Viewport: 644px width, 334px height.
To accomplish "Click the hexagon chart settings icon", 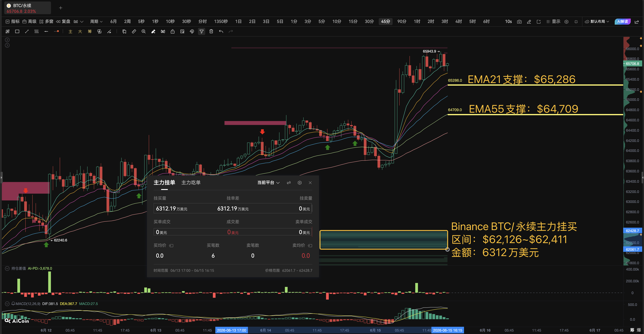I will (x=566, y=22).
